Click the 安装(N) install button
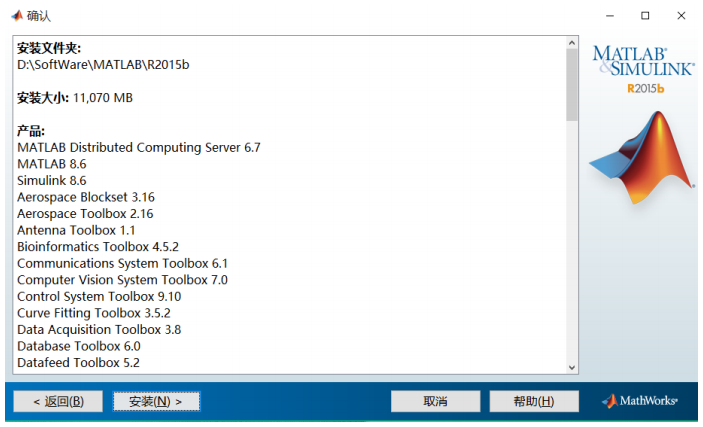The image size is (703, 427). coord(156,401)
